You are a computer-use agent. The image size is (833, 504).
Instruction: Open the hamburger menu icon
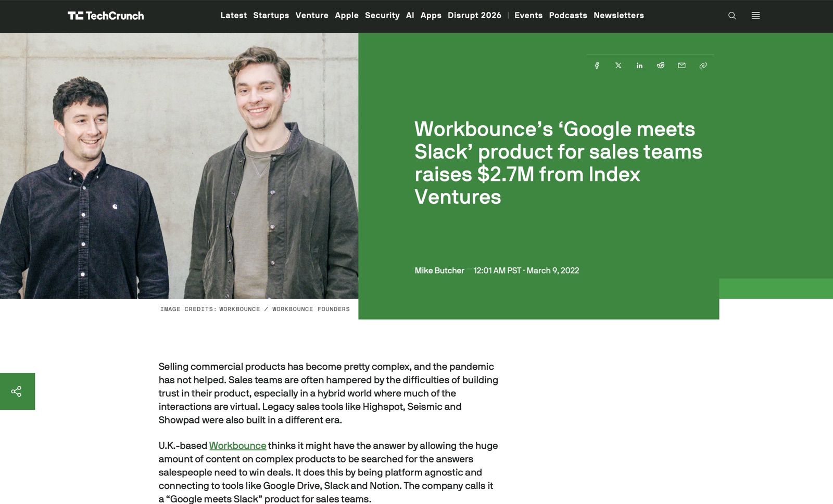click(755, 16)
